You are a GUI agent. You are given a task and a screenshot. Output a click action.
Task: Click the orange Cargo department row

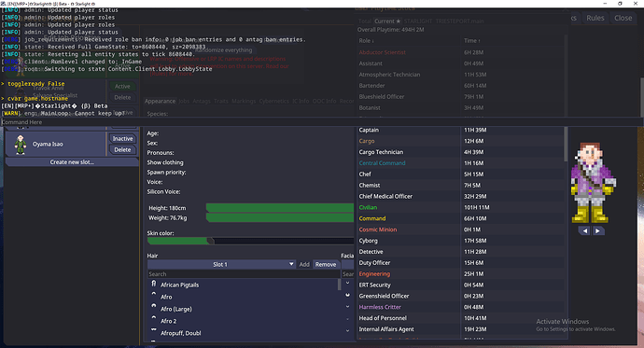click(460, 141)
